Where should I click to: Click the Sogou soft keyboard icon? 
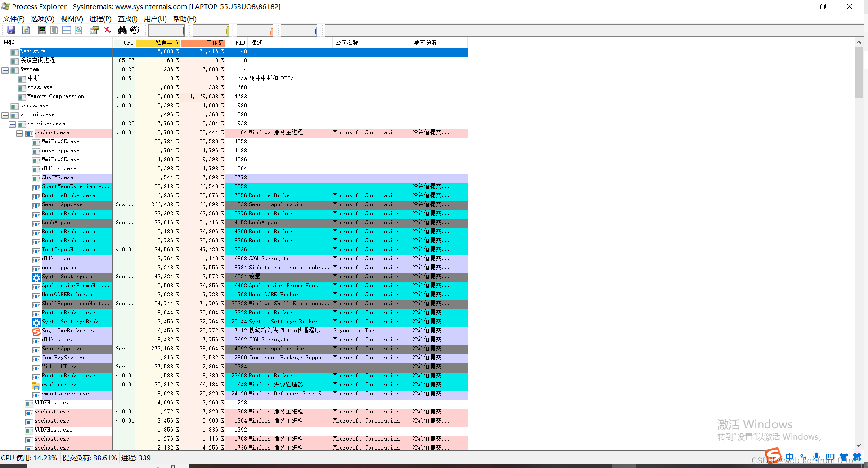(830, 457)
